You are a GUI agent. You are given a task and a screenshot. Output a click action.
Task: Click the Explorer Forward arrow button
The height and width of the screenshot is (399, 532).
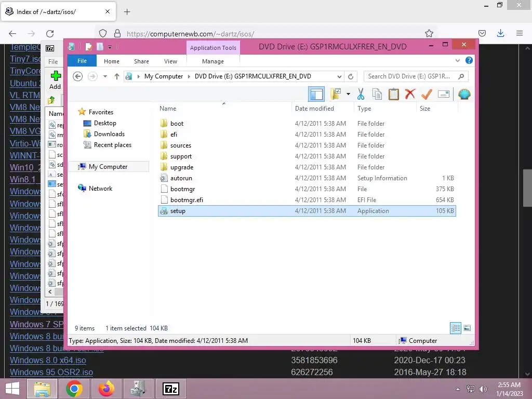tap(92, 76)
